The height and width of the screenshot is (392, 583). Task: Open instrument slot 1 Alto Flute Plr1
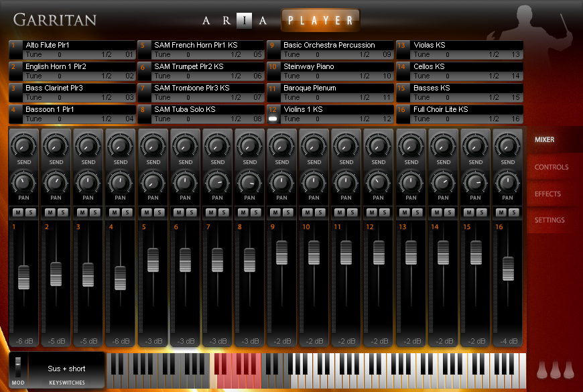pyautogui.click(x=79, y=45)
